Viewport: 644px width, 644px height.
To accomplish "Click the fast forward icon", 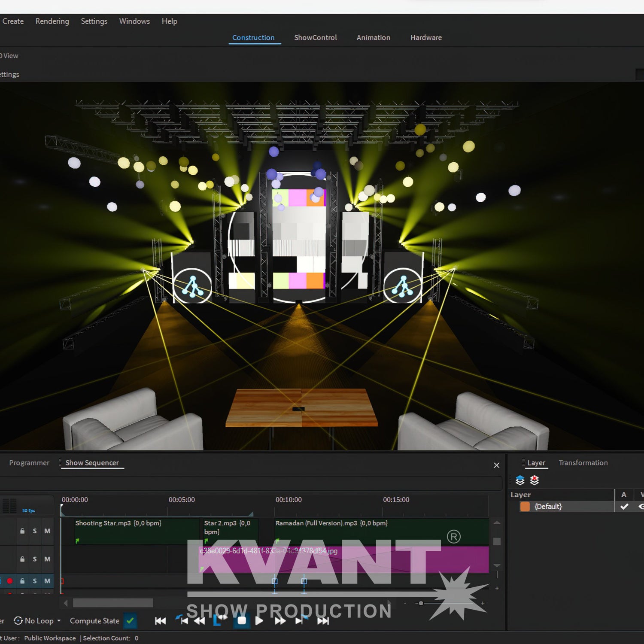I will (x=280, y=621).
